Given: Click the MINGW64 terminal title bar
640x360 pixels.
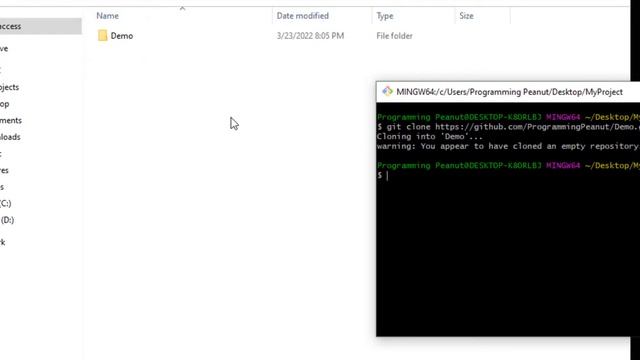Looking at the screenshot, I should click(509, 92).
